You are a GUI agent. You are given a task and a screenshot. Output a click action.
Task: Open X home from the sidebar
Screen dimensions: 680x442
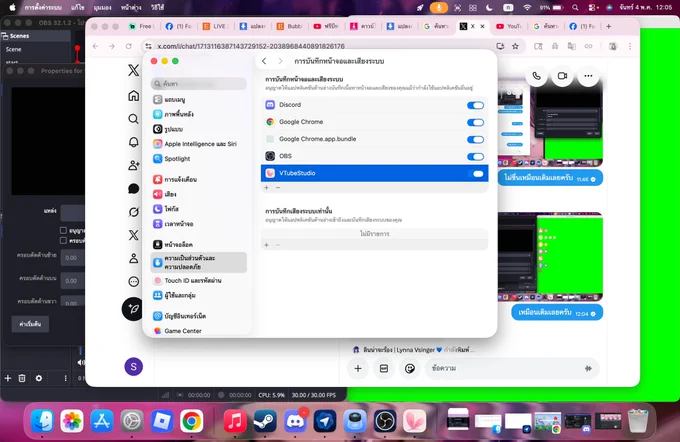tap(134, 95)
